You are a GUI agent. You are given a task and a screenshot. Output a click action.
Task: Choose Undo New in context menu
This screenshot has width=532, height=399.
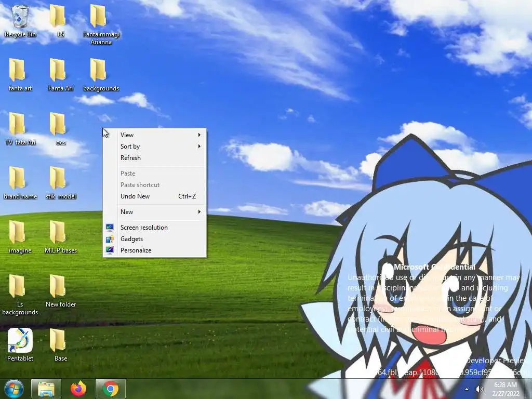[155, 196]
